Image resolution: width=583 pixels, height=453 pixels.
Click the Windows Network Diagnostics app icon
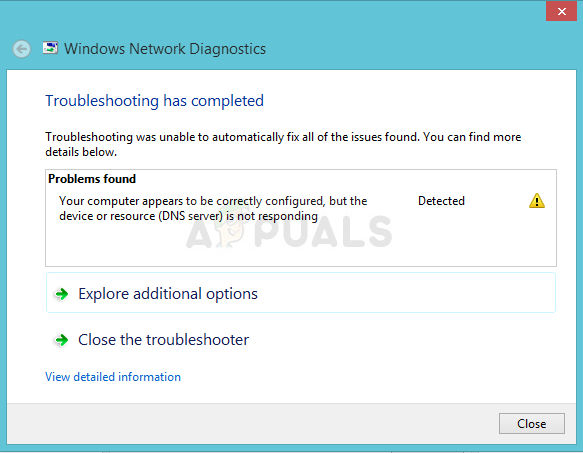50,48
